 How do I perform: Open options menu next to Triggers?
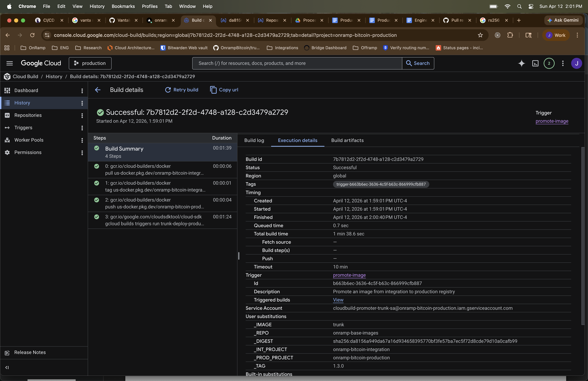coord(82,128)
